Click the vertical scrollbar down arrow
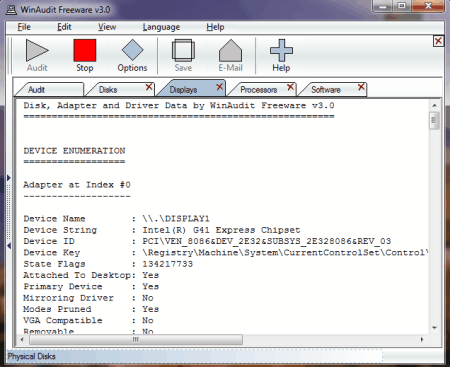 [434, 328]
